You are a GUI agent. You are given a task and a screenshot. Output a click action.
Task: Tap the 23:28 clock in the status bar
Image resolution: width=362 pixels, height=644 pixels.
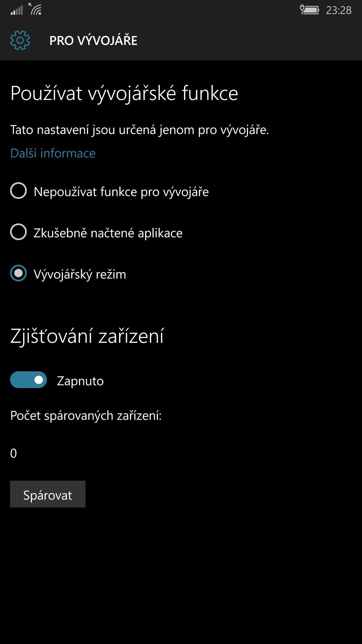pyautogui.click(x=339, y=10)
